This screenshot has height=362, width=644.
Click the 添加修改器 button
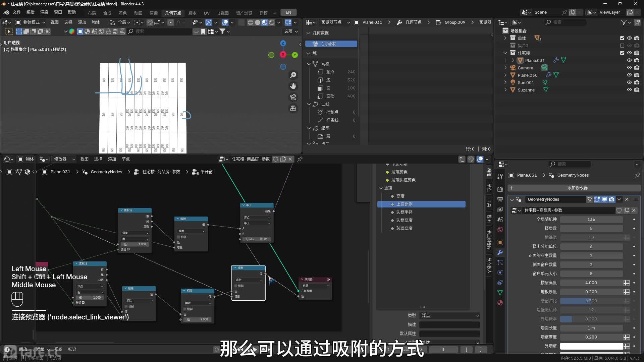[x=574, y=188]
